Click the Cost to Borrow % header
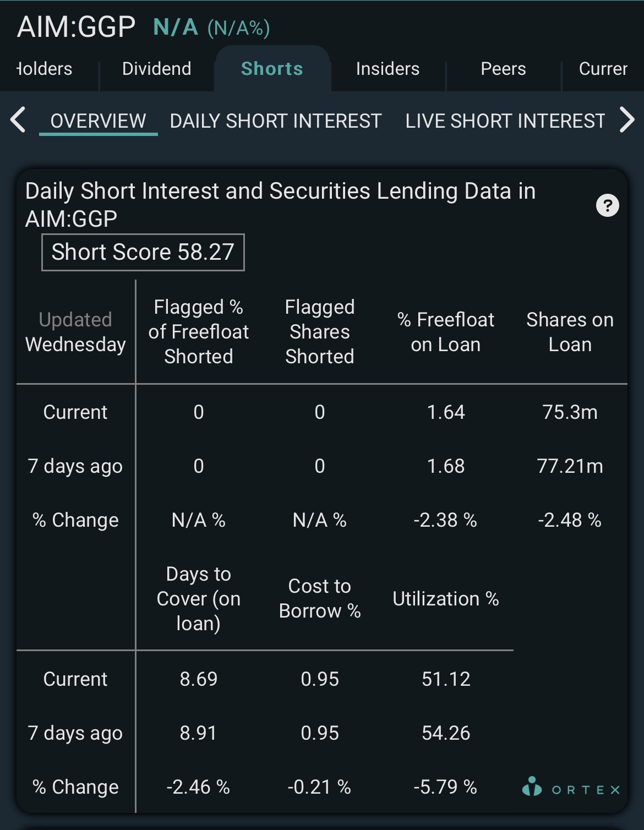The image size is (644, 830). point(320,599)
